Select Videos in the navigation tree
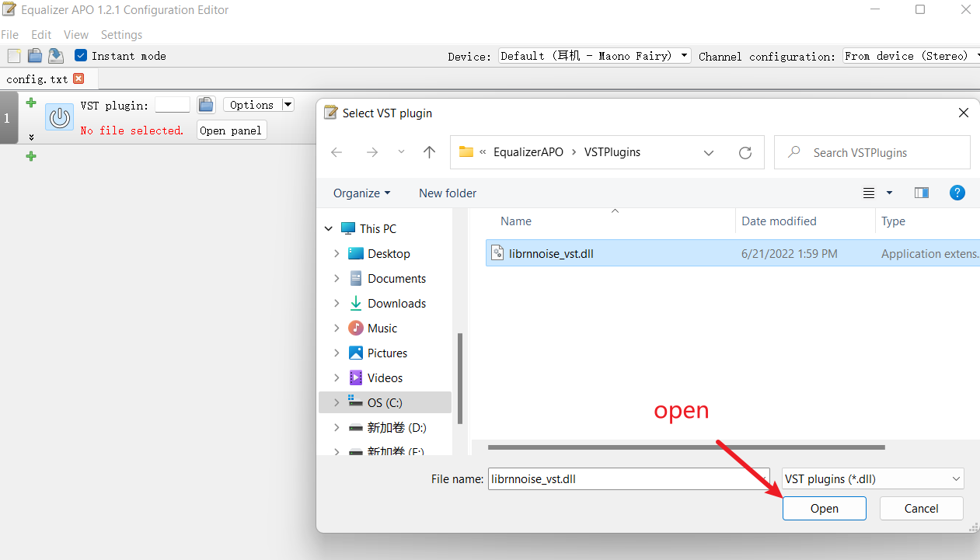 coord(385,378)
